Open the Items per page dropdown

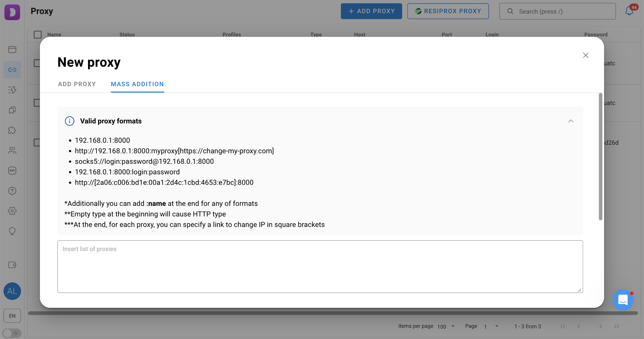tap(446, 326)
